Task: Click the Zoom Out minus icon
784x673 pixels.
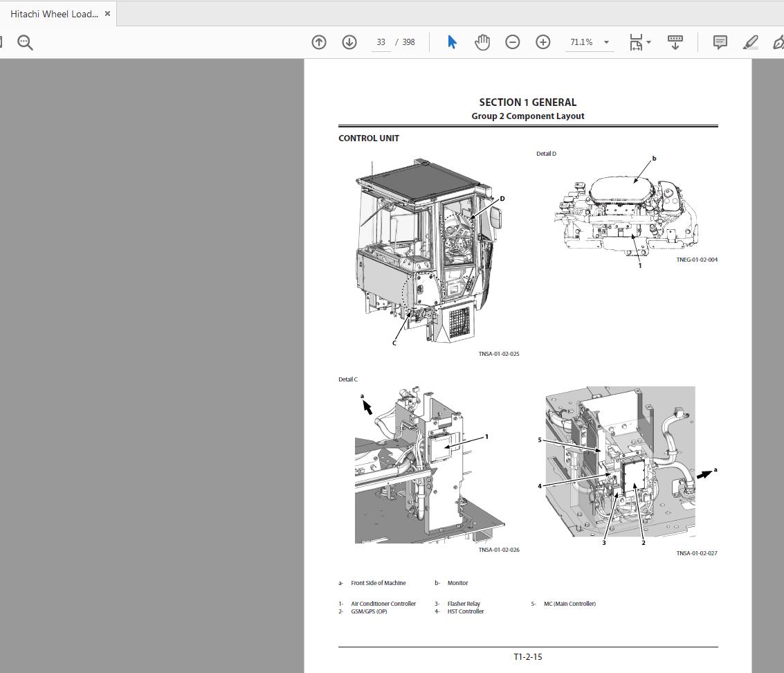Action: [x=512, y=42]
